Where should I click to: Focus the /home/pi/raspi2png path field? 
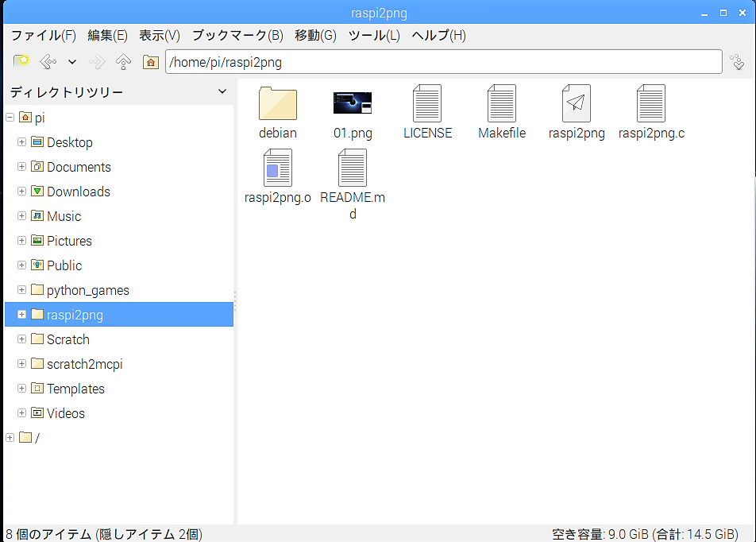(444, 62)
